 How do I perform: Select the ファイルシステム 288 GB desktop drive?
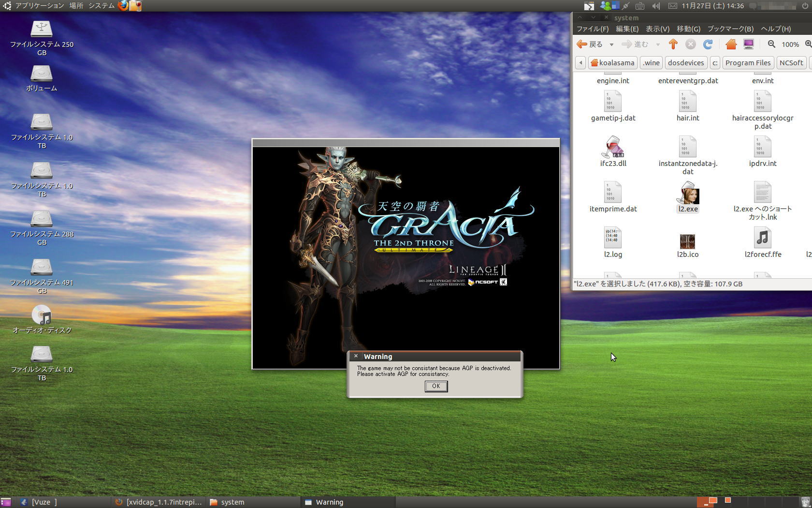(42, 219)
